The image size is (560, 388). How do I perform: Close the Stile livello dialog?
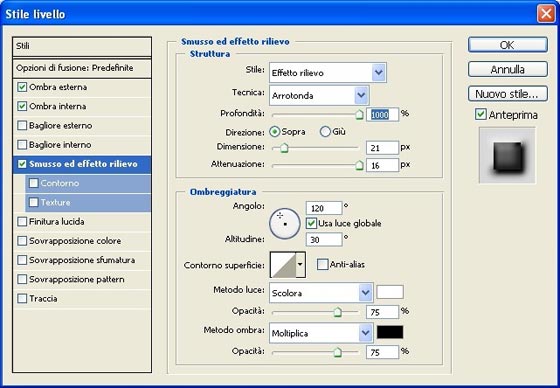click(x=546, y=14)
